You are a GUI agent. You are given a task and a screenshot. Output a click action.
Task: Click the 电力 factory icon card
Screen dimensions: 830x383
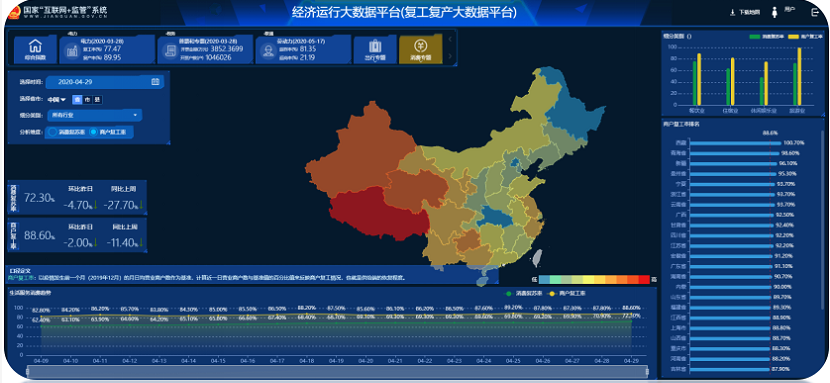pyautogui.click(x=106, y=50)
